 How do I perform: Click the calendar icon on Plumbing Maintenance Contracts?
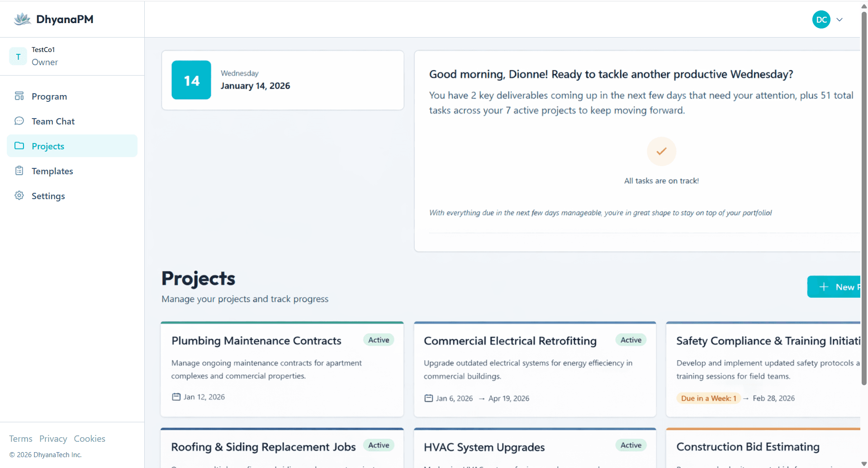pyautogui.click(x=176, y=396)
